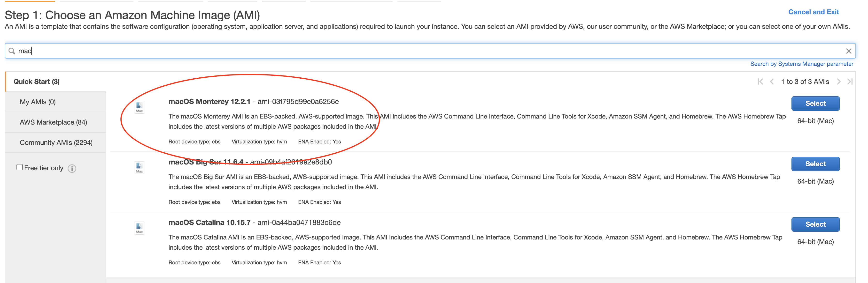Click the macOS Big Sur Mac icon
Viewport: 868px width, 283px height.
139,167
